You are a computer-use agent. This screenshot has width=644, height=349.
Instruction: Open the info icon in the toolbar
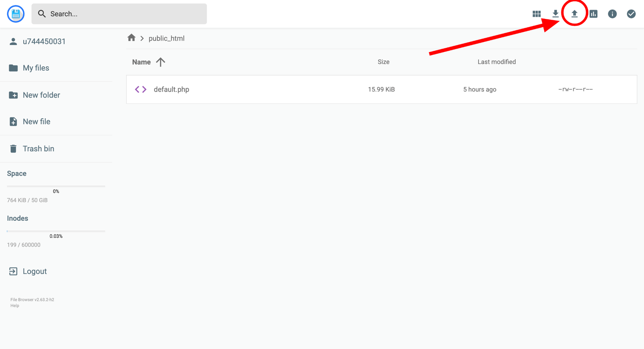click(x=612, y=14)
